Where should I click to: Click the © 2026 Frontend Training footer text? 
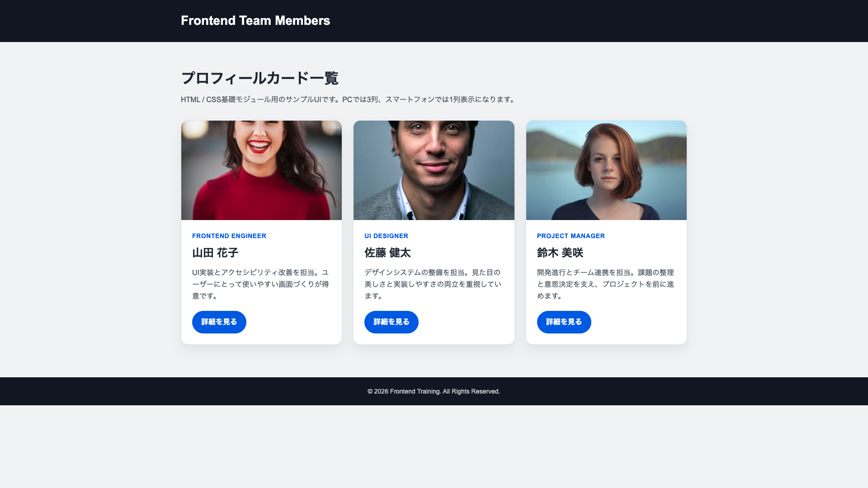click(434, 391)
